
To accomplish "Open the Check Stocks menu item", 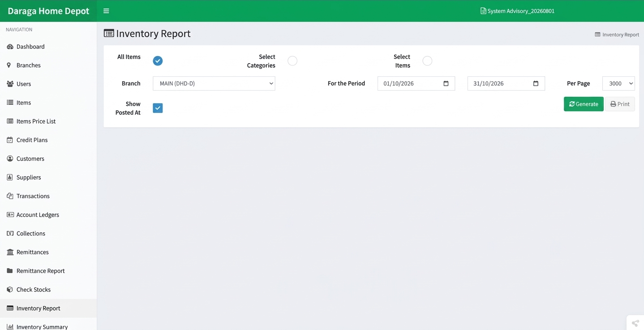I will (x=48, y=290).
